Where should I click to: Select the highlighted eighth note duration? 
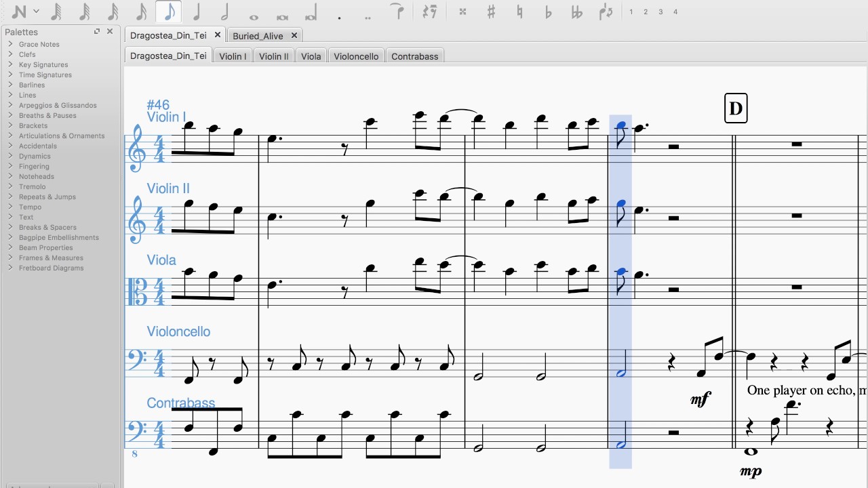click(x=169, y=12)
